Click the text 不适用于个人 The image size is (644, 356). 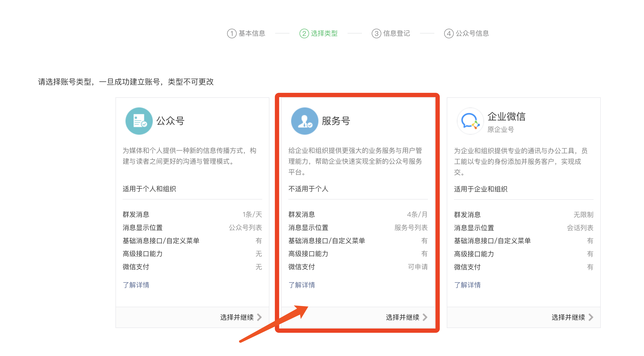click(308, 189)
